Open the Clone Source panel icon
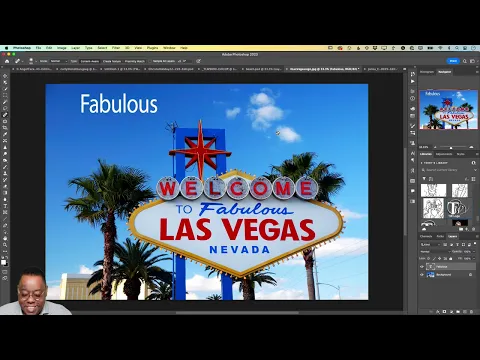This screenshot has width=480, height=360. pyautogui.click(x=412, y=143)
